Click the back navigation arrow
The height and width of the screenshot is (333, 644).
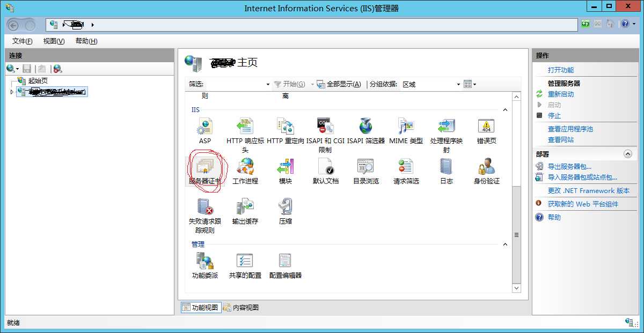click(x=13, y=25)
